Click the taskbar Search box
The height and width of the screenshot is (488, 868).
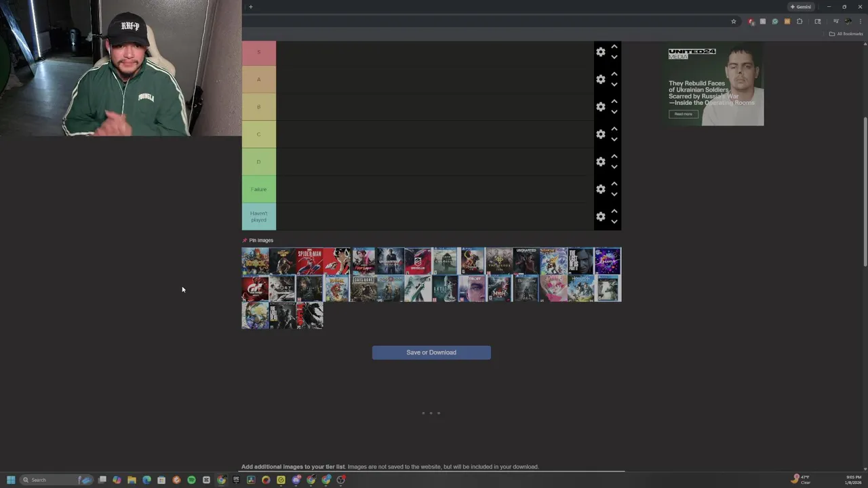click(56, 480)
